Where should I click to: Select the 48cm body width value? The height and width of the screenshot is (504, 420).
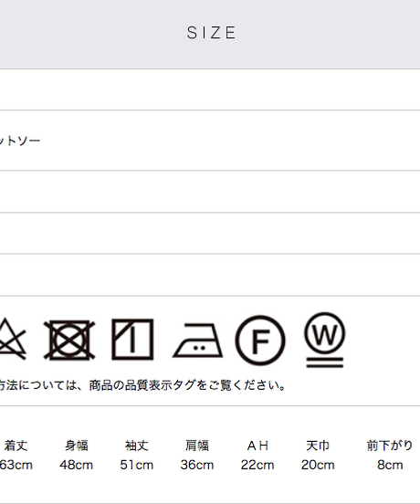[76, 465]
